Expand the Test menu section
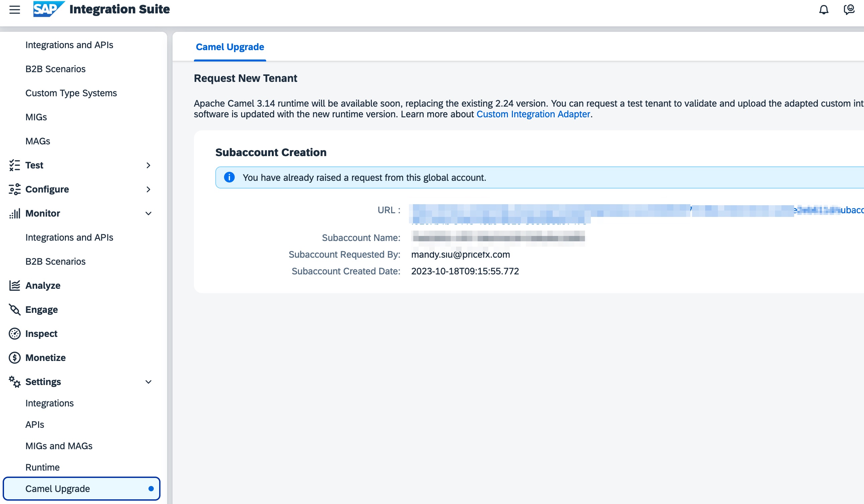The image size is (864, 504). point(148,165)
